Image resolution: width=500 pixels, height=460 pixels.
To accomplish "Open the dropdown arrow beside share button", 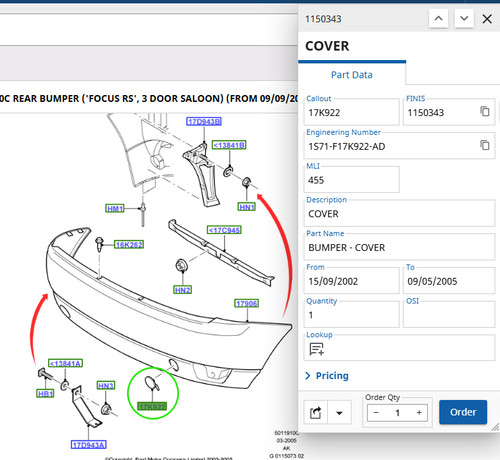I will 339,413.
